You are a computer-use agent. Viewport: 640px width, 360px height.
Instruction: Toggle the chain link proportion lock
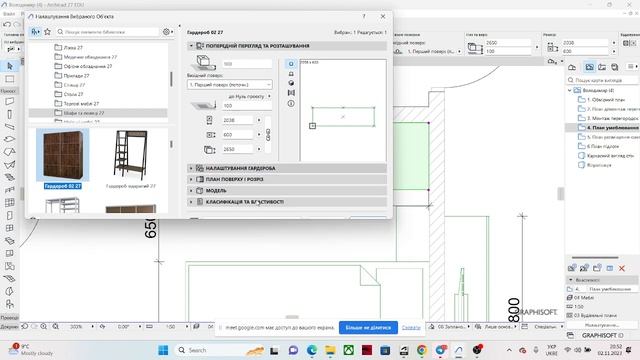(x=268, y=135)
